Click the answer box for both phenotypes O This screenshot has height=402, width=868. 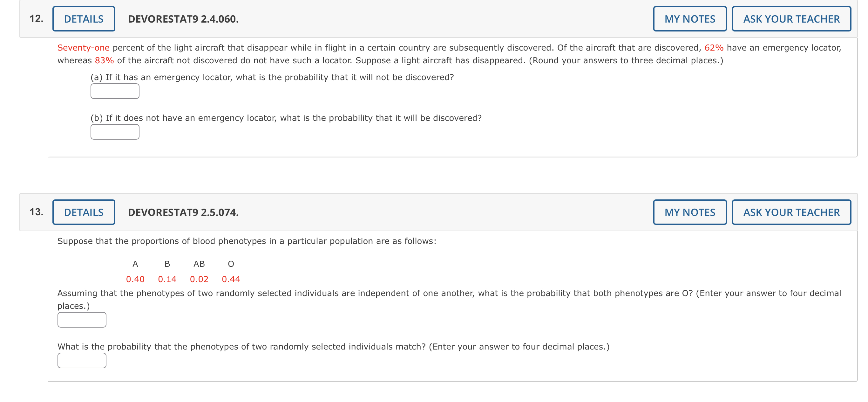(82, 319)
